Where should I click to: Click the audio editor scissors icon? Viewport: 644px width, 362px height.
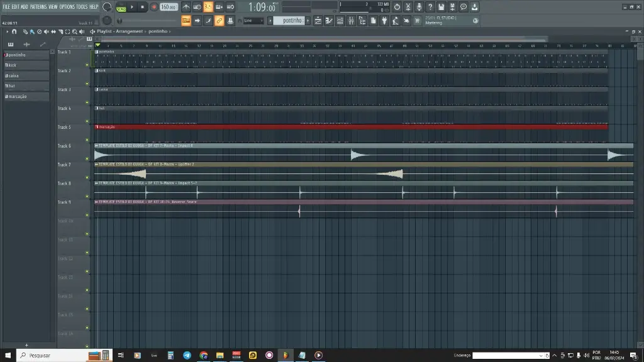(408, 7)
